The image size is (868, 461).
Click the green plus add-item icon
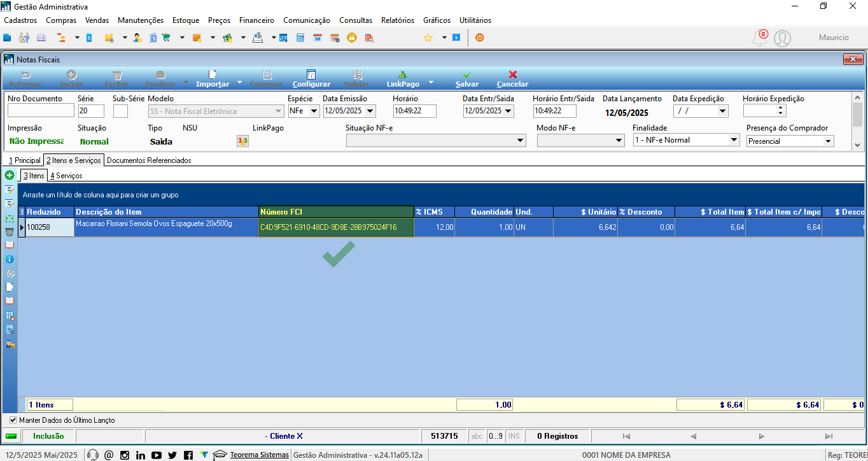pyautogui.click(x=10, y=175)
